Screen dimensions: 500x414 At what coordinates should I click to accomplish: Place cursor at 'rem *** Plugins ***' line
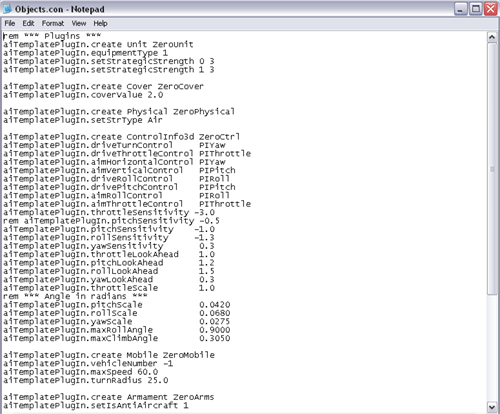pyautogui.click(x=52, y=36)
